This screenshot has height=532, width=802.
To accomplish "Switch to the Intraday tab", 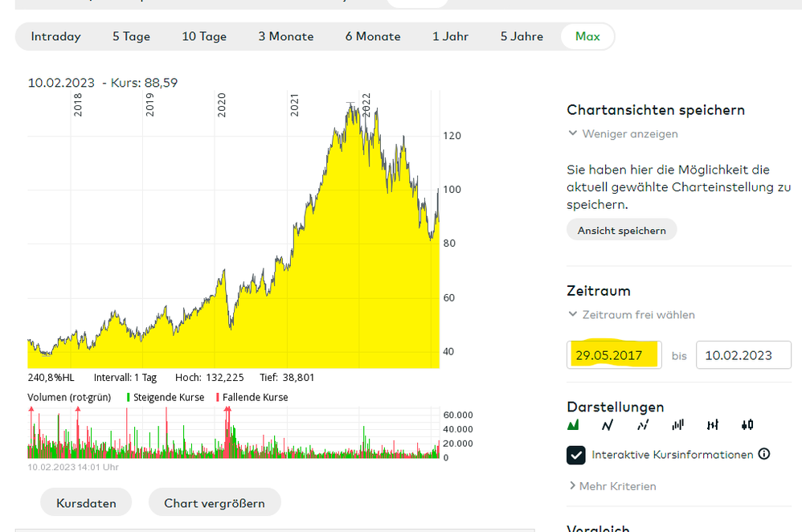I will pos(56,36).
